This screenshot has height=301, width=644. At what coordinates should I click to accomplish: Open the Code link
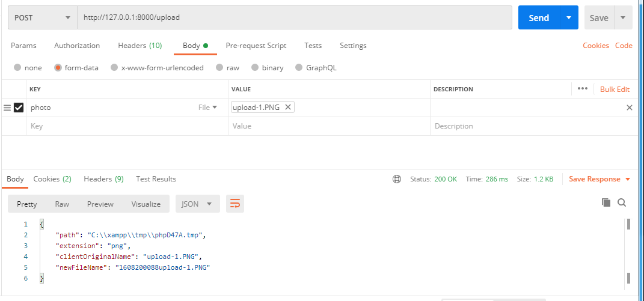[624, 46]
